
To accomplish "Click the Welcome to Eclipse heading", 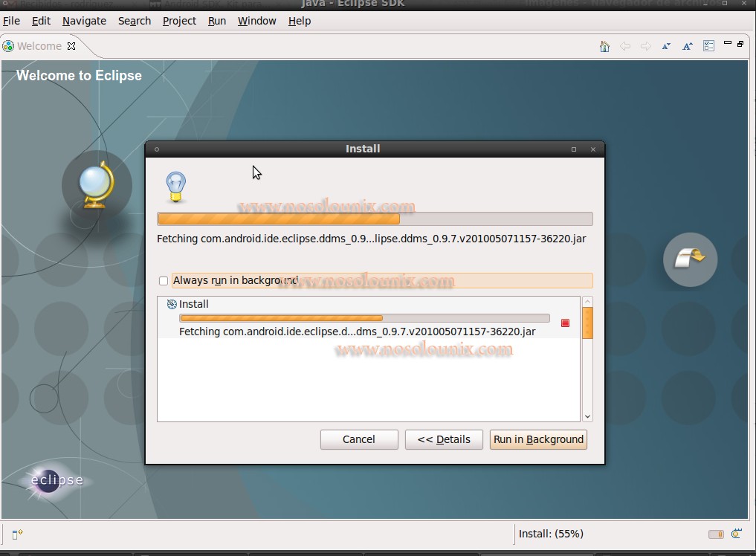I will coord(79,76).
